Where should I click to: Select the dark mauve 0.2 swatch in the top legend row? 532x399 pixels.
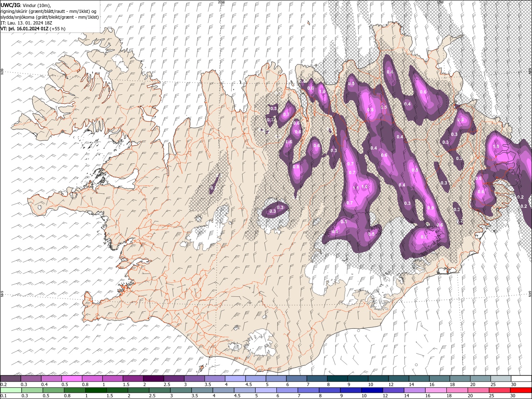11,379
